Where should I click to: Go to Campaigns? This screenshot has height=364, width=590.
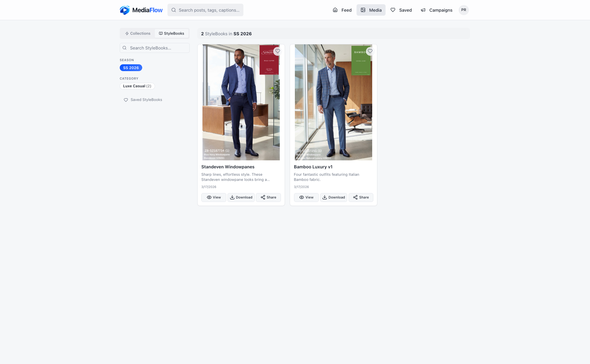point(437,10)
